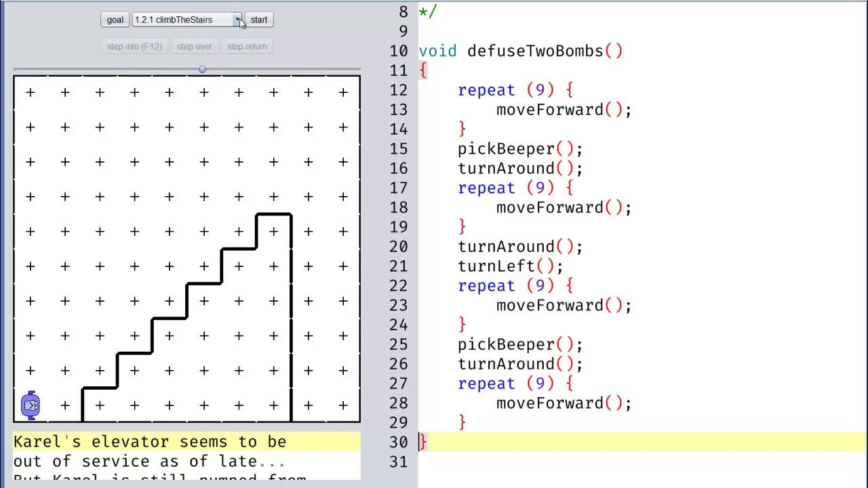Click the closing brace on line 19
The height and width of the screenshot is (488, 868).
click(x=462, y=226)
